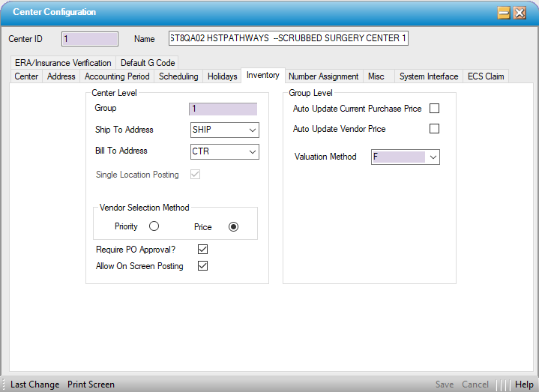Choose Price vendor selection radio button

pos(233,226)
